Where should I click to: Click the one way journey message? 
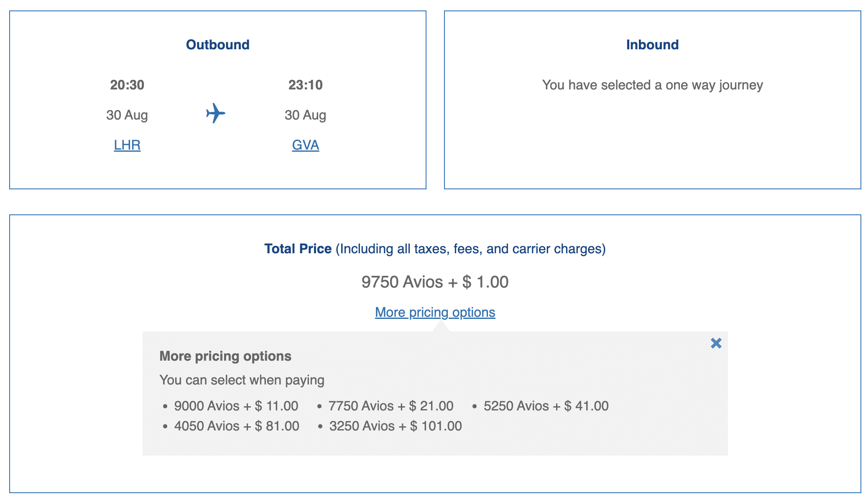point(652,85)
